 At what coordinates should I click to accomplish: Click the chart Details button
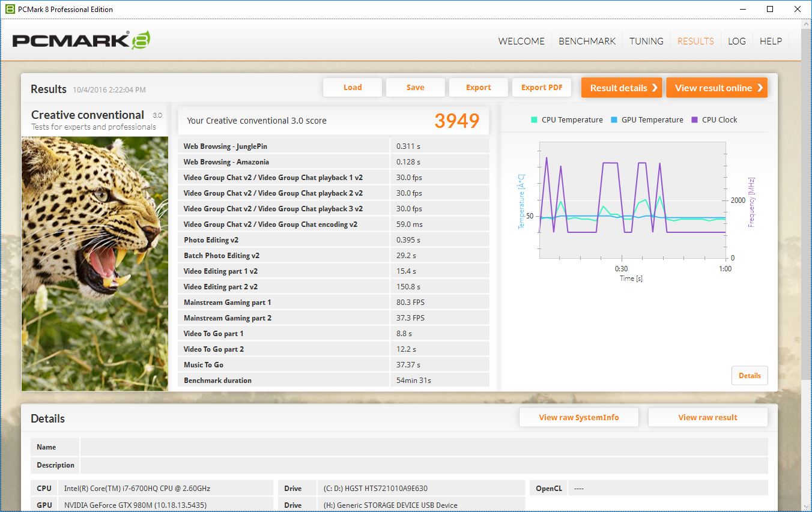point(750,376)
